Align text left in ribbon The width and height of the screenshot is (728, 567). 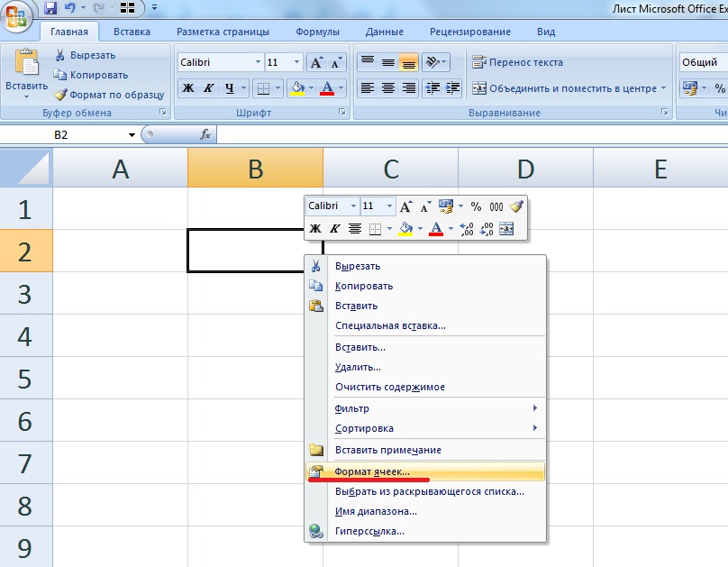[368, 88]
